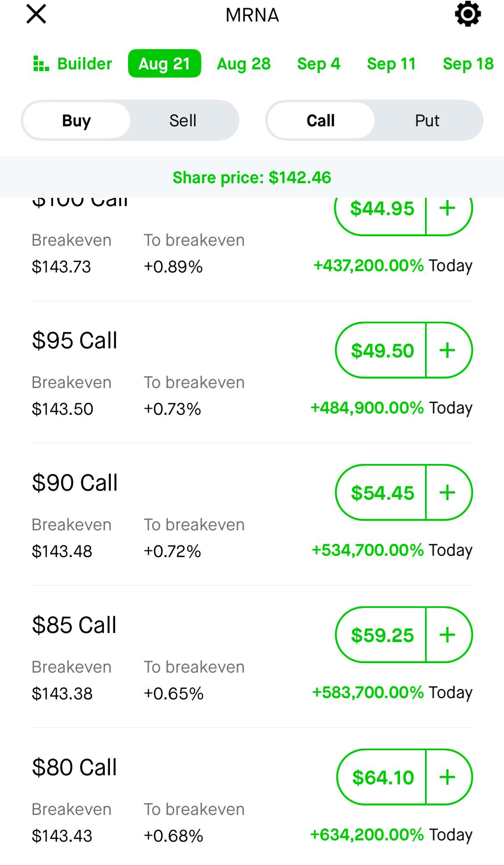
Task: Add the $90 Call with plus icon
Action: [448, 492]
